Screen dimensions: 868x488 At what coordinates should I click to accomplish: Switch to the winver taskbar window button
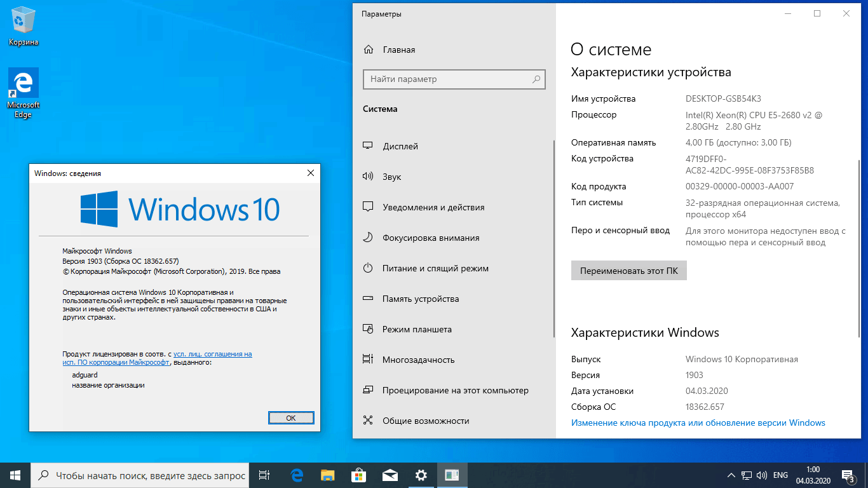pos(452,475)
